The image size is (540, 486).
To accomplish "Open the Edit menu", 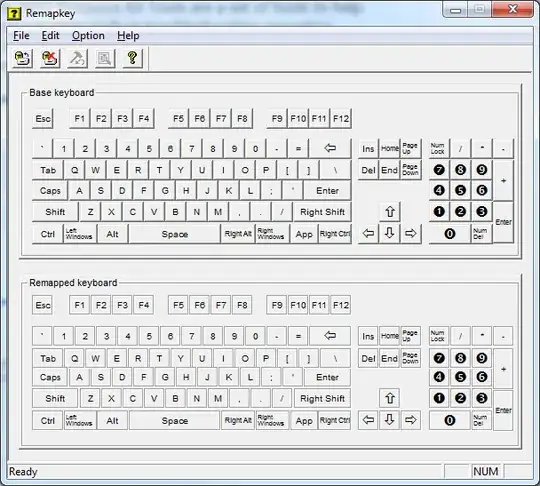I will pyautogui.click(x=50, y=36).
